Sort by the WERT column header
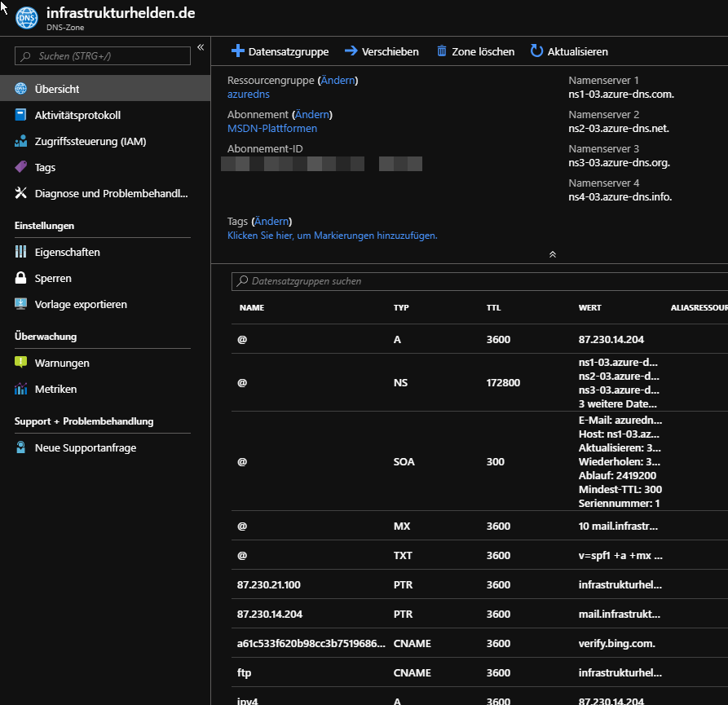728x705 pixels. (589, 307)
